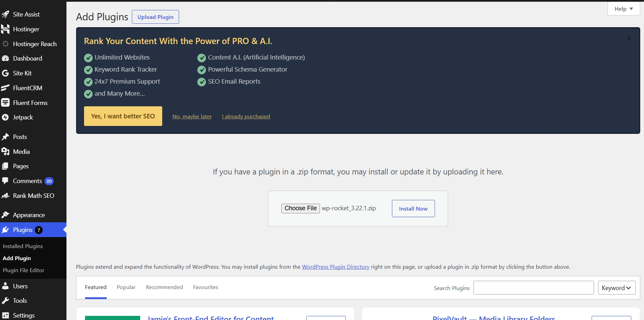644x320 pixels.
Task: Click the Posts pushpin icon
Action: pos(5,137)
